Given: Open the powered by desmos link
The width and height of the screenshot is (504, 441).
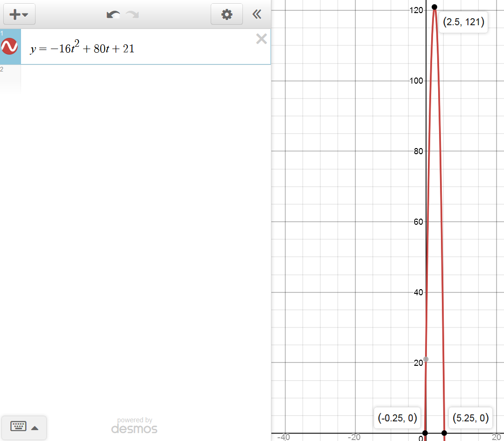Looking at the screenshot, I should click(x=134, y=426).
